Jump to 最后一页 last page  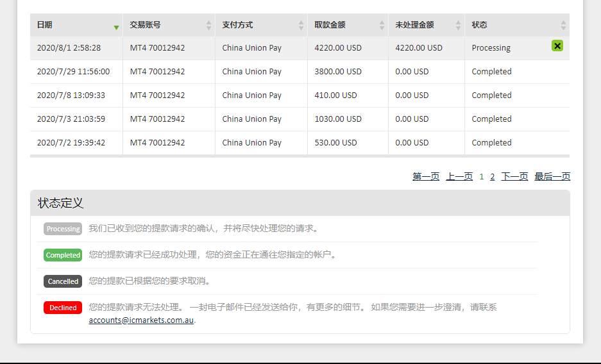point(552,176)
